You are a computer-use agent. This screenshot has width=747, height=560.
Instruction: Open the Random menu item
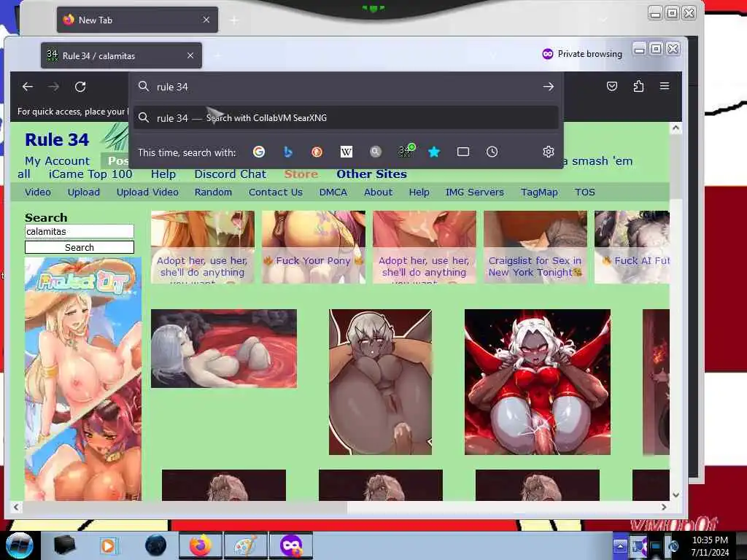(x=214, y=192)
